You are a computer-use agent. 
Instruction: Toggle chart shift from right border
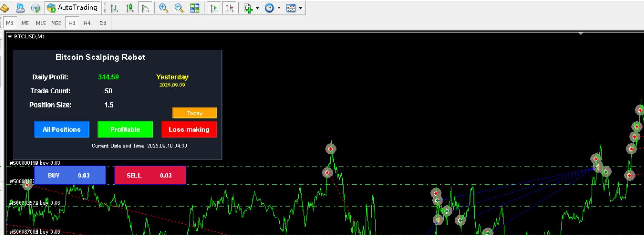tap(229, 8)
